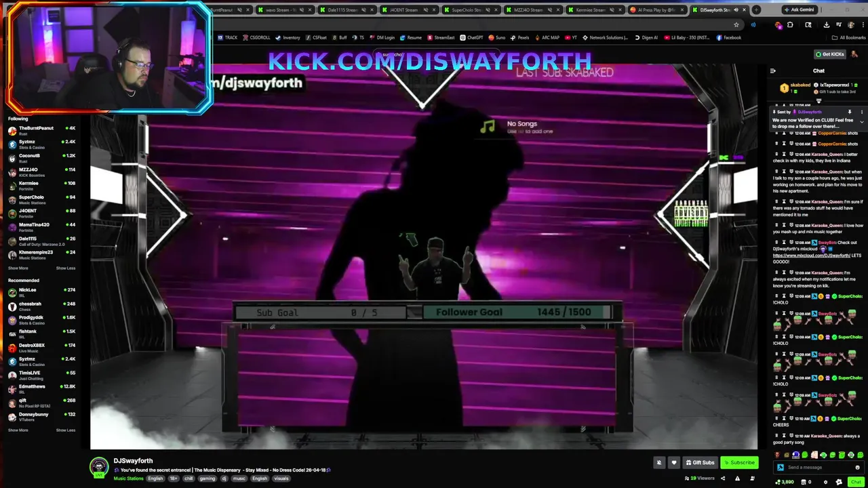Select the chill stream tag
868x488 pixels.
pos(189,479)
